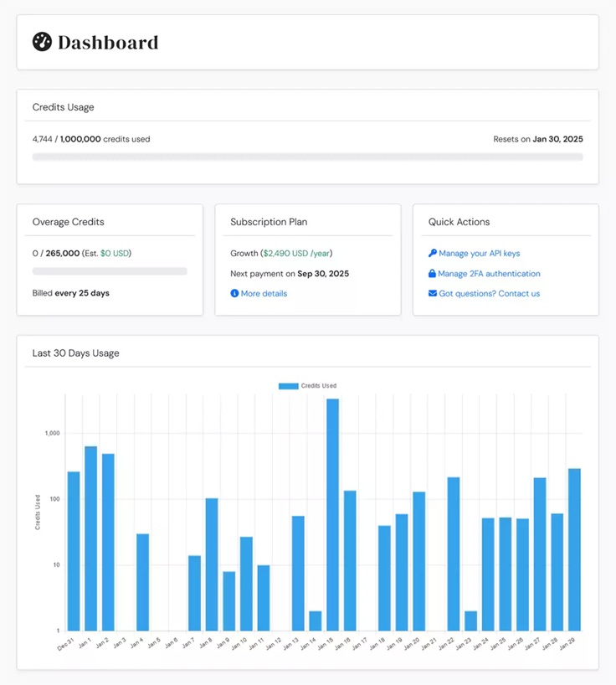Select the Jan 29 usage bar

pos(574,549)
